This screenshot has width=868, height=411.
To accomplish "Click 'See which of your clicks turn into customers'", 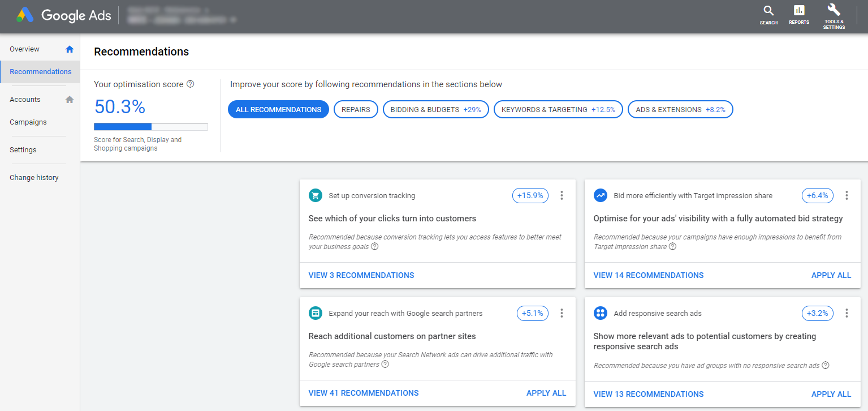I will tap(392, 219).
